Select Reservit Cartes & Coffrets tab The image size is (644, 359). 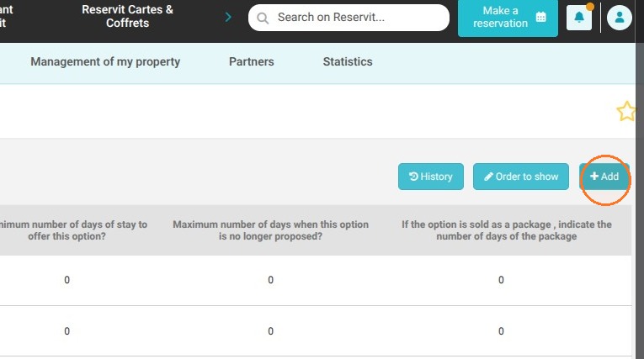tap(127, 17)
